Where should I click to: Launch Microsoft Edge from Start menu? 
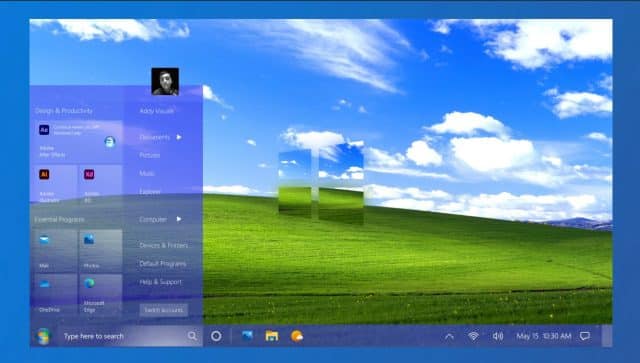tap(100, 294)
